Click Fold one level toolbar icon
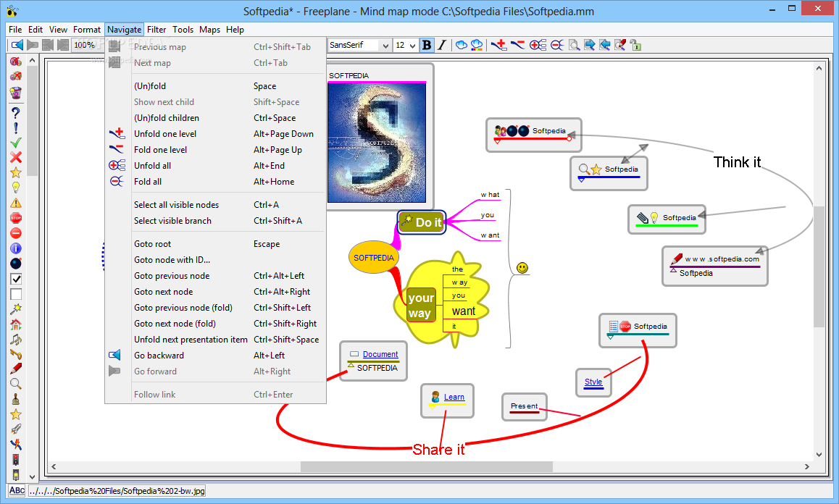This screenshot has height=504, width=839. point(517,45)
